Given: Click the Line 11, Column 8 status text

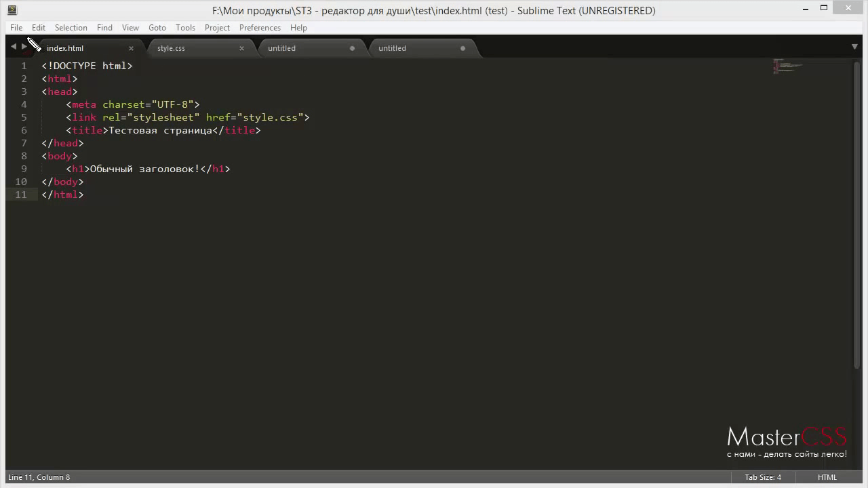Looking at the screenshot, I should 39,477.
